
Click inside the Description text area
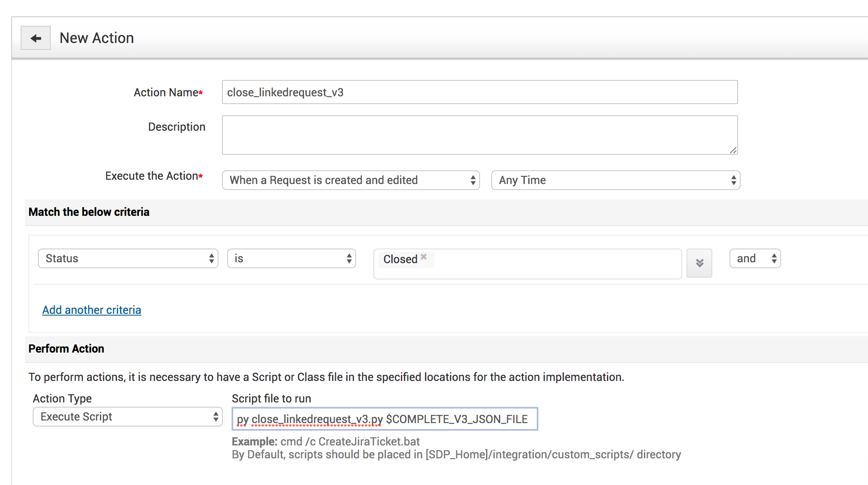[479, 135]
